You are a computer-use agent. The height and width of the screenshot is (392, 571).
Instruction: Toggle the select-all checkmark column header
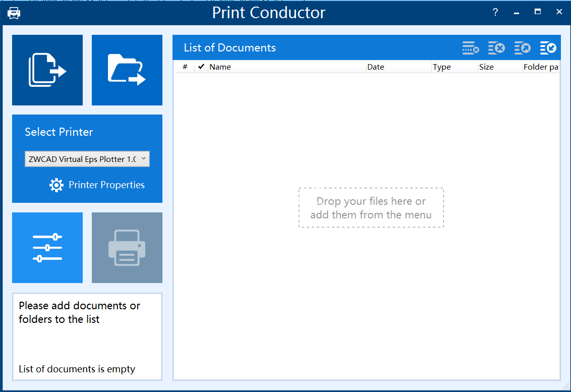tap(201, 67)
